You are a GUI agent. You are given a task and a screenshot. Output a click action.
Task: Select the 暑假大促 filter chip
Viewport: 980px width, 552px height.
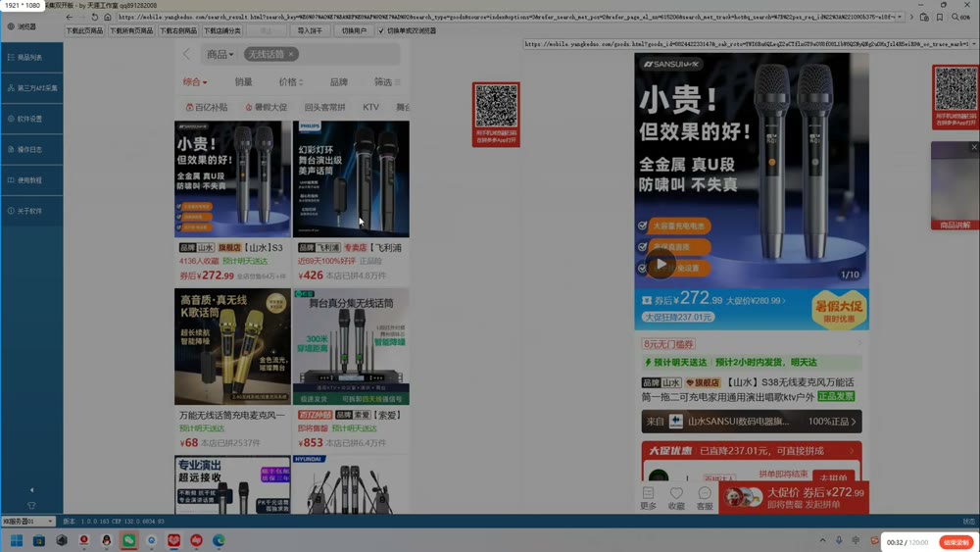(267, 107)
